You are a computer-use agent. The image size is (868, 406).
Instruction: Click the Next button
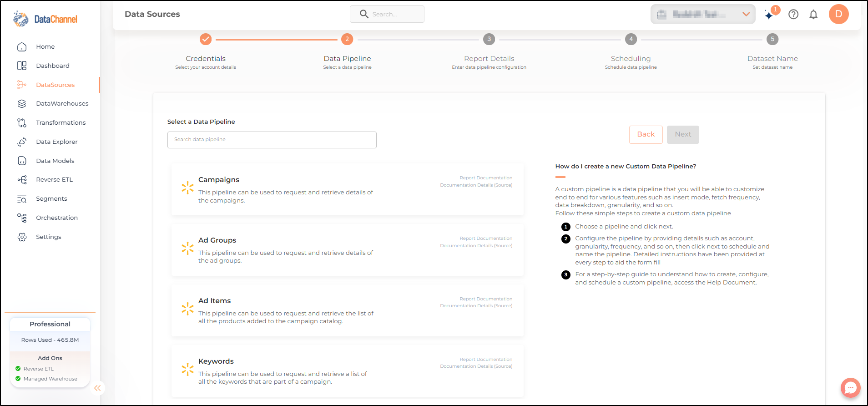pos(683,134)
